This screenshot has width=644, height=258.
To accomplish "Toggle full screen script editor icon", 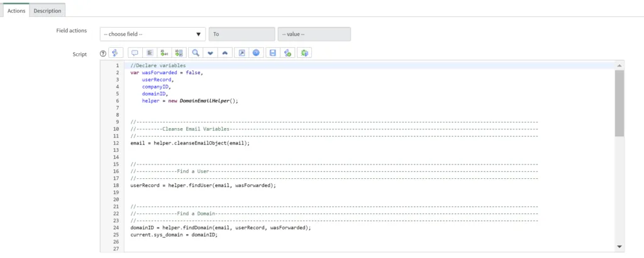I will pyautogui.click(x=242, y=53).
